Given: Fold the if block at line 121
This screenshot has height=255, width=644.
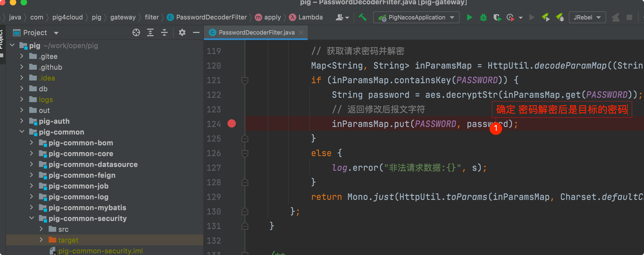Looking at the screenshot, I should (245, 80).
